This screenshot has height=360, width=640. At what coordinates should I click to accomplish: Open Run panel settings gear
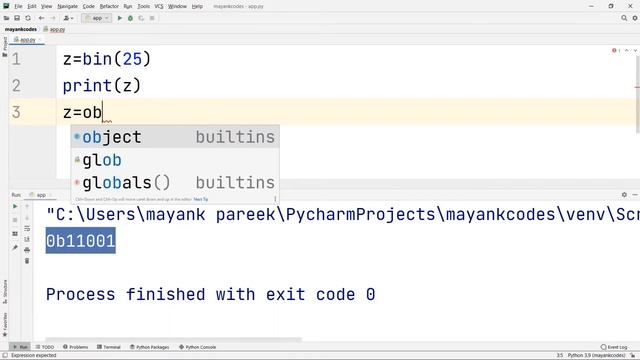click(624, 195)
